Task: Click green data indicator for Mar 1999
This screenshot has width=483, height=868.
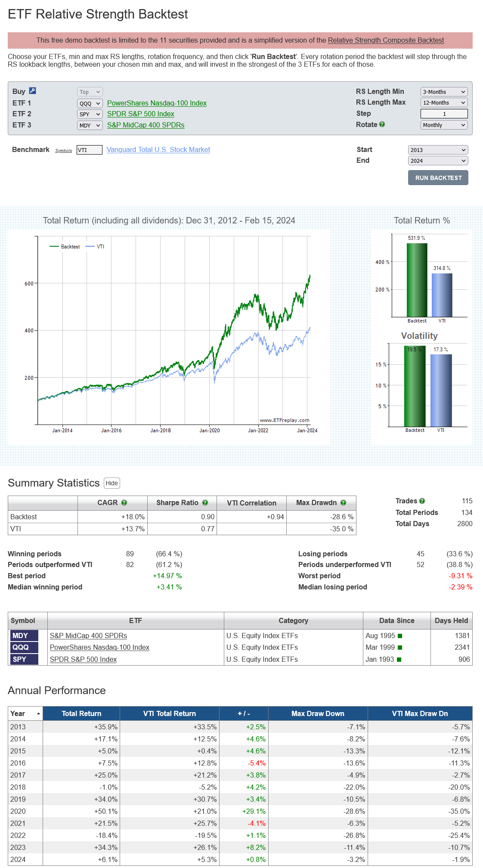Action: tap(400, 648)
